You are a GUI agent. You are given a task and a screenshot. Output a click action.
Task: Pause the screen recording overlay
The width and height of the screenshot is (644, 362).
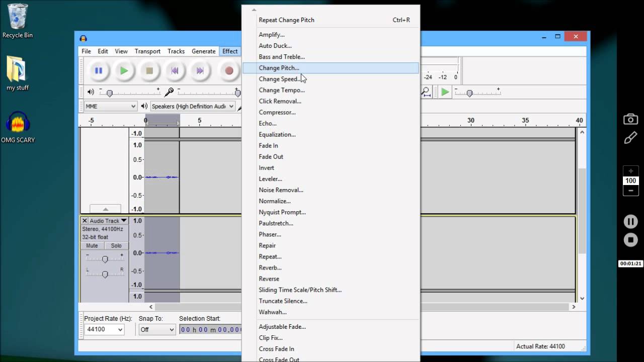(630, 221)
